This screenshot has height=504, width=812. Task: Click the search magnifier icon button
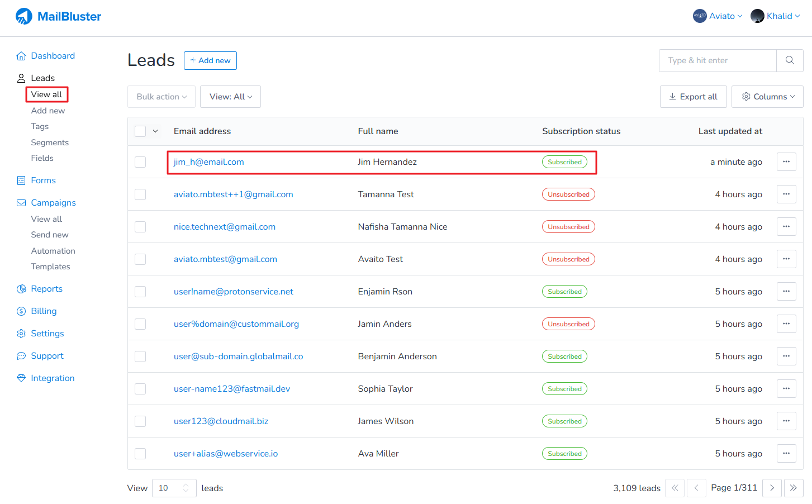tap(790, 60)
